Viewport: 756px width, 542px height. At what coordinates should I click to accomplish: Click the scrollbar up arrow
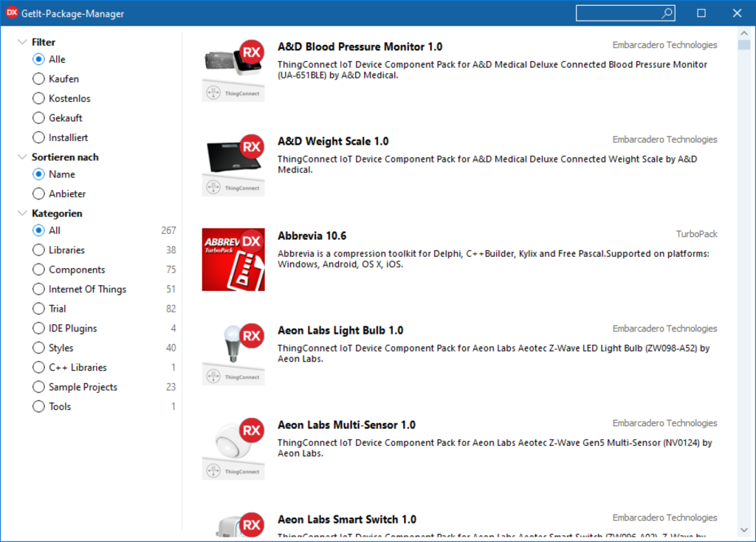tap(744, 33)
